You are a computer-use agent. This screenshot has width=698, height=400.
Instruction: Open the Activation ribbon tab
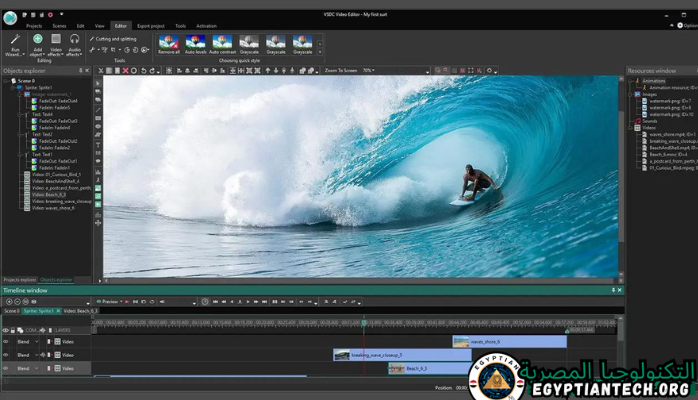click(x=207, y=26)
